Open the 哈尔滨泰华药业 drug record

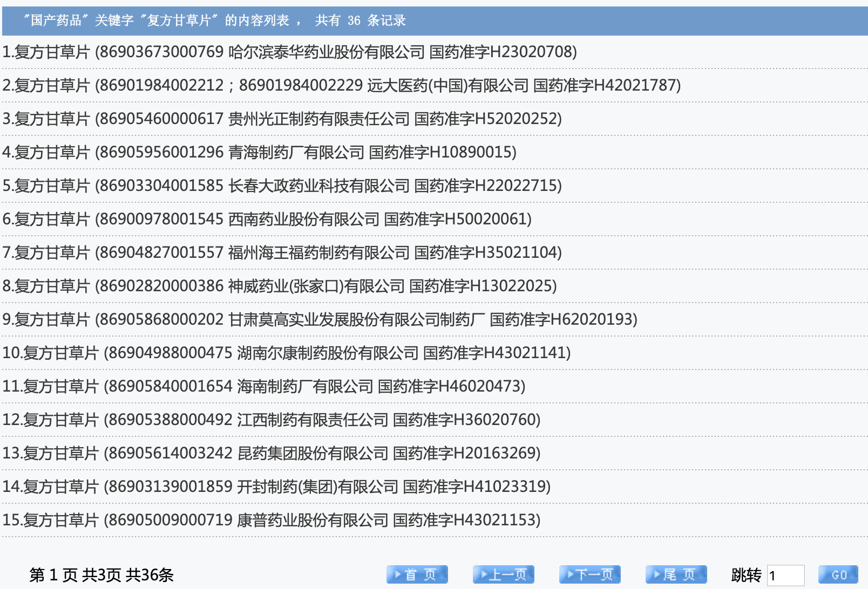[x=289, y=52]
